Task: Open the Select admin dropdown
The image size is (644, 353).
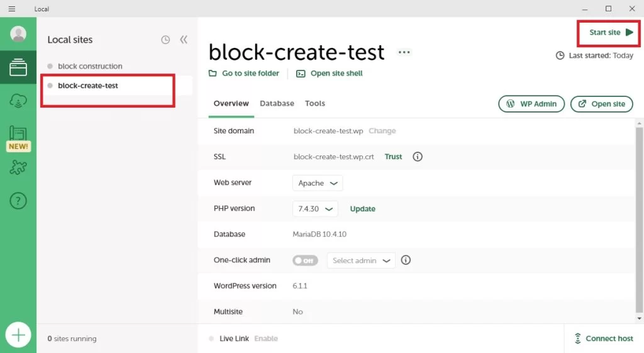Action: tap(361, 261)
